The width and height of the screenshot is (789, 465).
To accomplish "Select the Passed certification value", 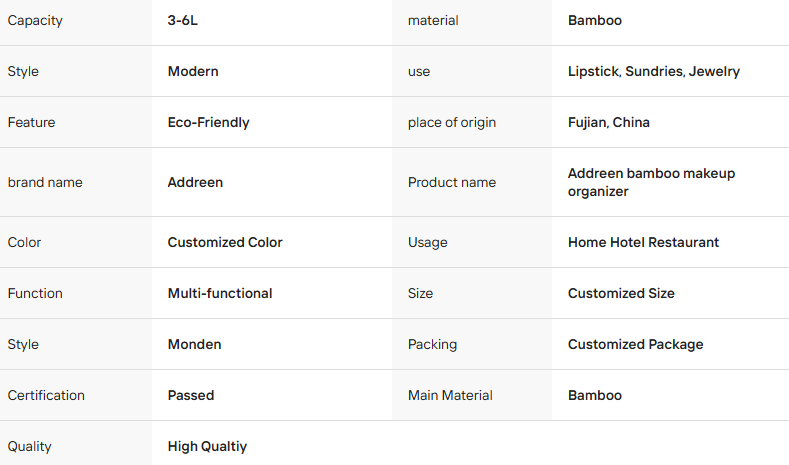I will click(x=191, y=396).
